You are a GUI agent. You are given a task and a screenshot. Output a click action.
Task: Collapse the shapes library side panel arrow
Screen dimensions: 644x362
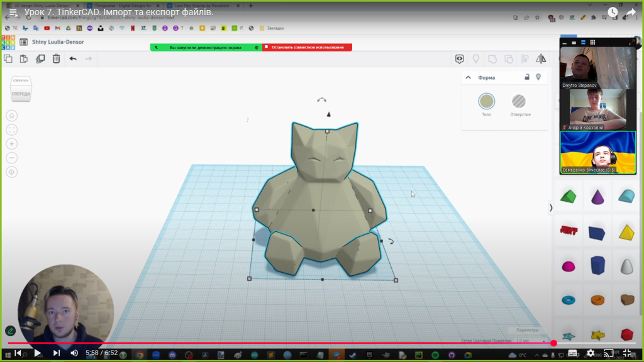pos(551,207)
